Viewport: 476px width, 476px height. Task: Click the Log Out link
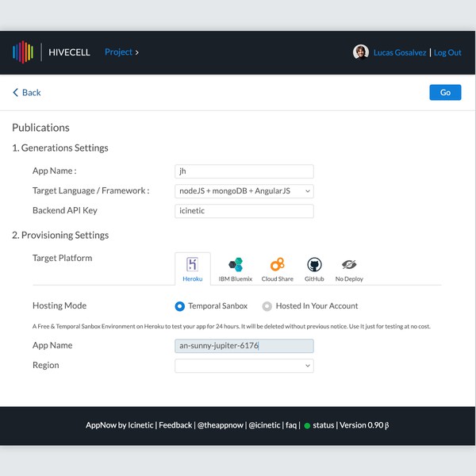tap(447, 52)
